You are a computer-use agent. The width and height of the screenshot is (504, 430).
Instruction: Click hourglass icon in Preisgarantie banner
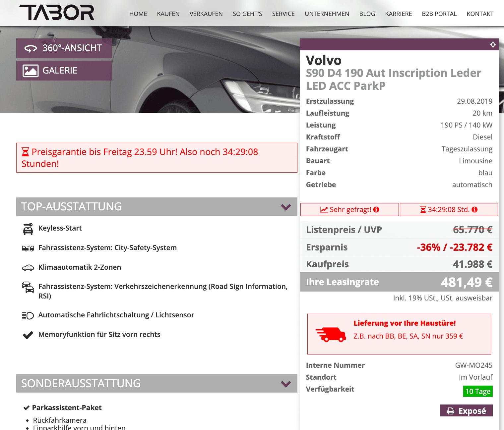25,152
